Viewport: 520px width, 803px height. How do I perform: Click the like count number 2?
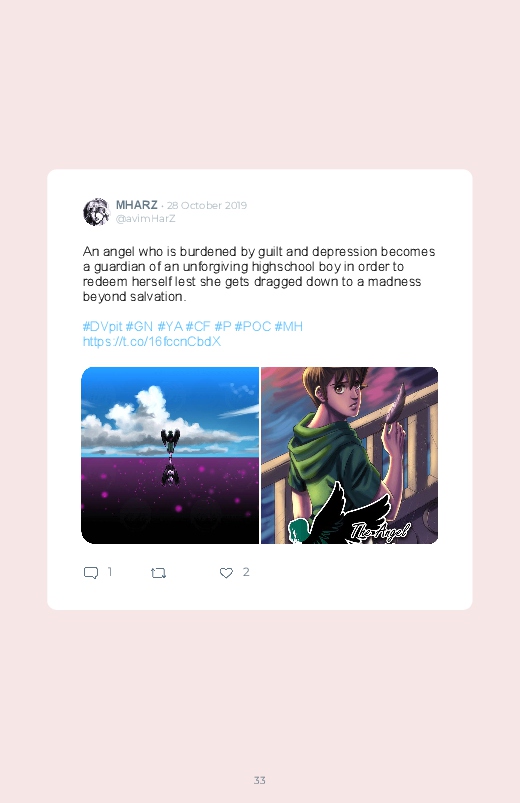coord(246,572)
